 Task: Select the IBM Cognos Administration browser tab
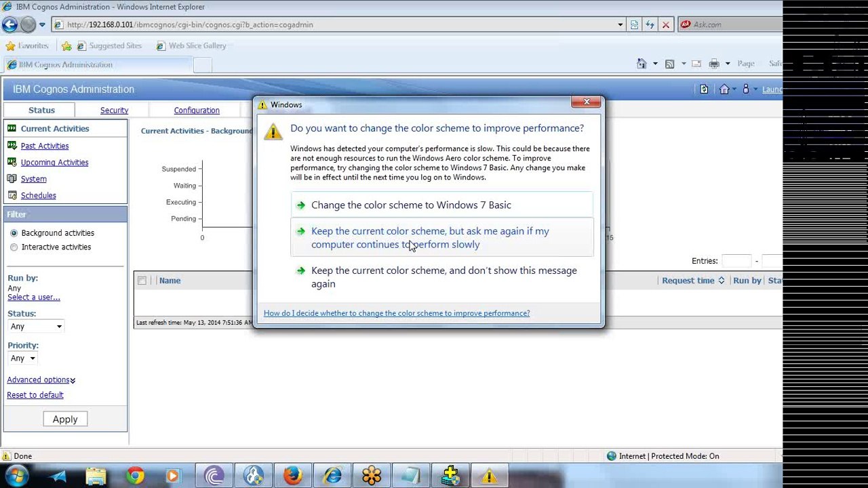pos(98,65)
